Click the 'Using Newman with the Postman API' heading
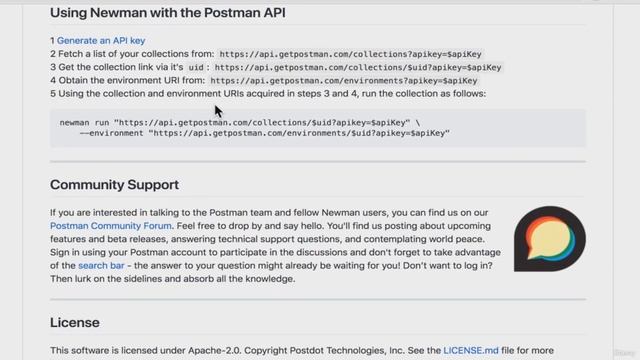The width and height of the screenshot is (640, 360). pos(168,13)
